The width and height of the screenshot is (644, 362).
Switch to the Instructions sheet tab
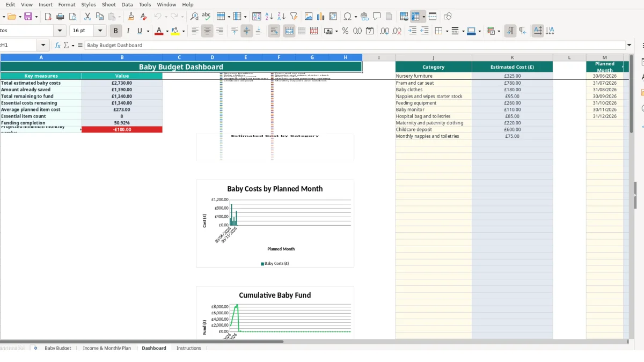[x=189, y=348]
